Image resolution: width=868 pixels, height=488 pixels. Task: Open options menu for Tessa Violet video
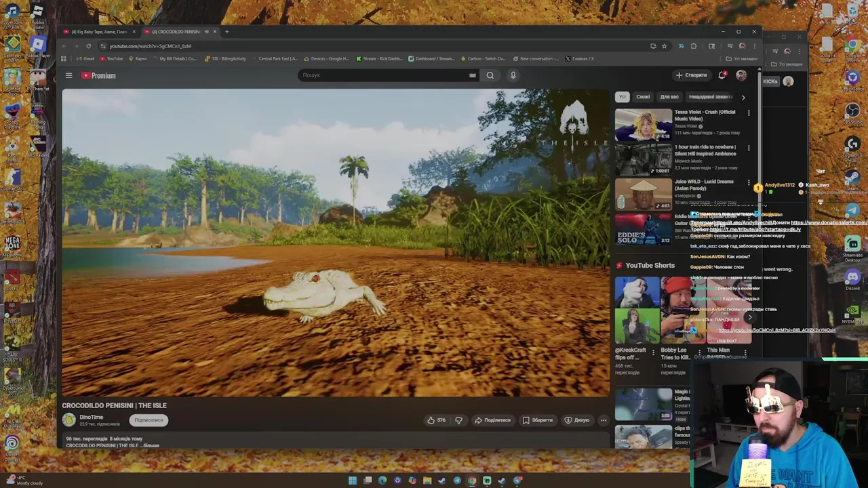coord(749,113)
